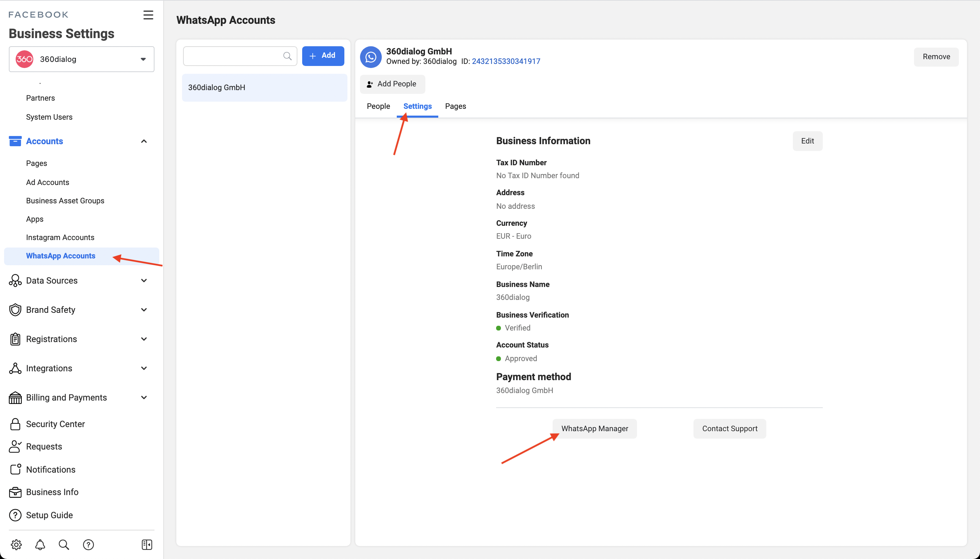Select 360dialog GmbH in accounts list
This screenshot has height=559, width=980.
(264, 87)
